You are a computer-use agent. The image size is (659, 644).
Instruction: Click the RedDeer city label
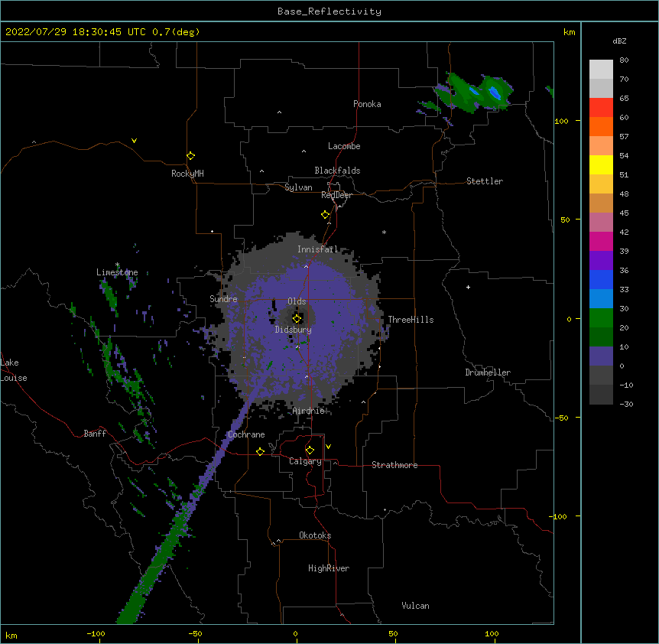(x=336, y=195)
